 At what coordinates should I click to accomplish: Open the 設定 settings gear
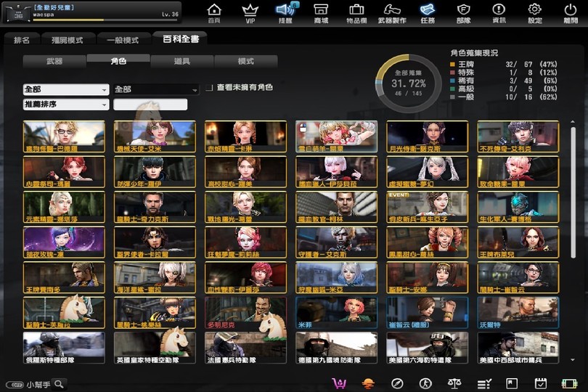[x=535, y=12]
